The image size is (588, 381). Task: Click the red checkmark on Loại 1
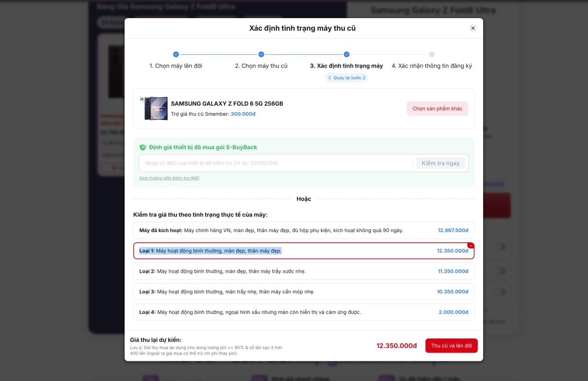470,245
